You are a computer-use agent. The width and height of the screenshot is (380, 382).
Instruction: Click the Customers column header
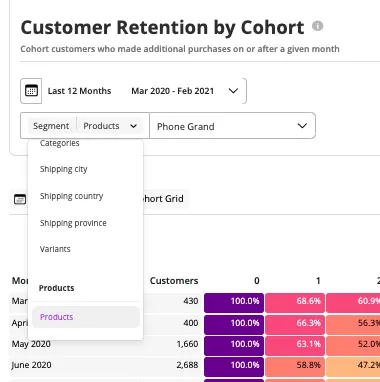tap(174, 281)
